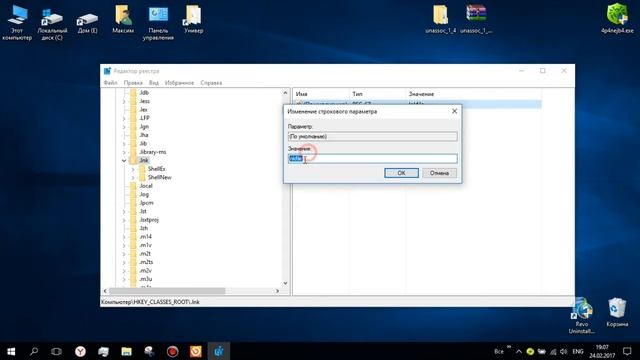Show hidden system tray icons chevron
The width and height of the screenshot is (640, 360).
click(x=519, y=351)
